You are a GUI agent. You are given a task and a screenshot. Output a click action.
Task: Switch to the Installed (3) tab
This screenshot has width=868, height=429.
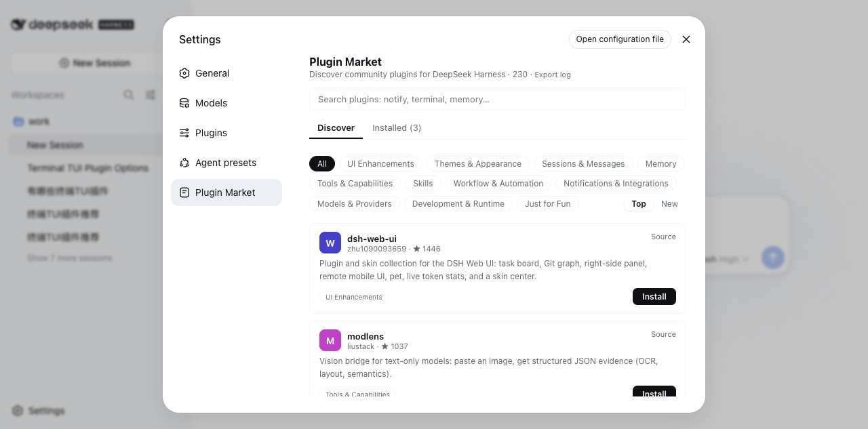[397, 128]
